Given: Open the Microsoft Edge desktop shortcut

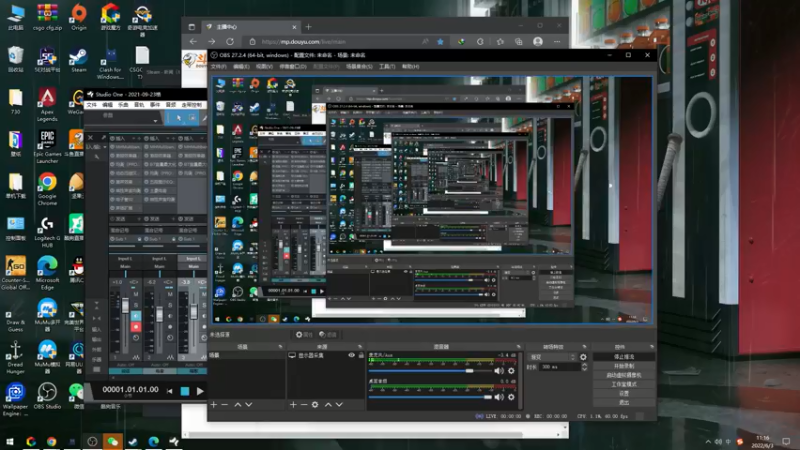Looking at the screenshot, I should pyautogui.click(x=47, y=273).
